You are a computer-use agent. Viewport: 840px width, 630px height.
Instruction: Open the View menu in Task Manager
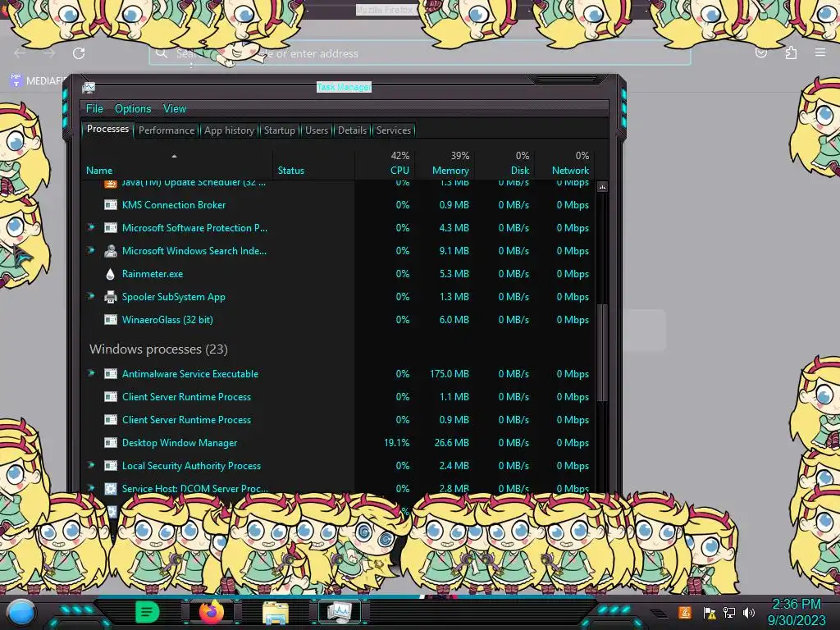point(175,109)
